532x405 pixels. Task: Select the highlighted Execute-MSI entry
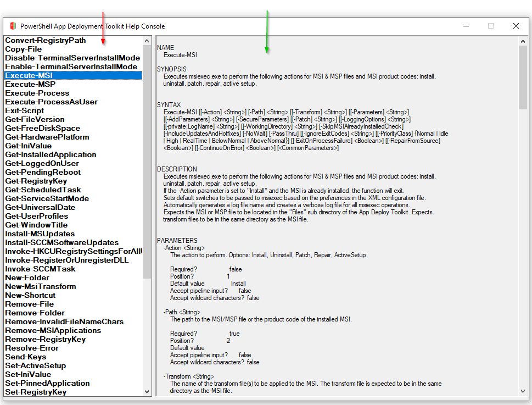coord(73,75)
